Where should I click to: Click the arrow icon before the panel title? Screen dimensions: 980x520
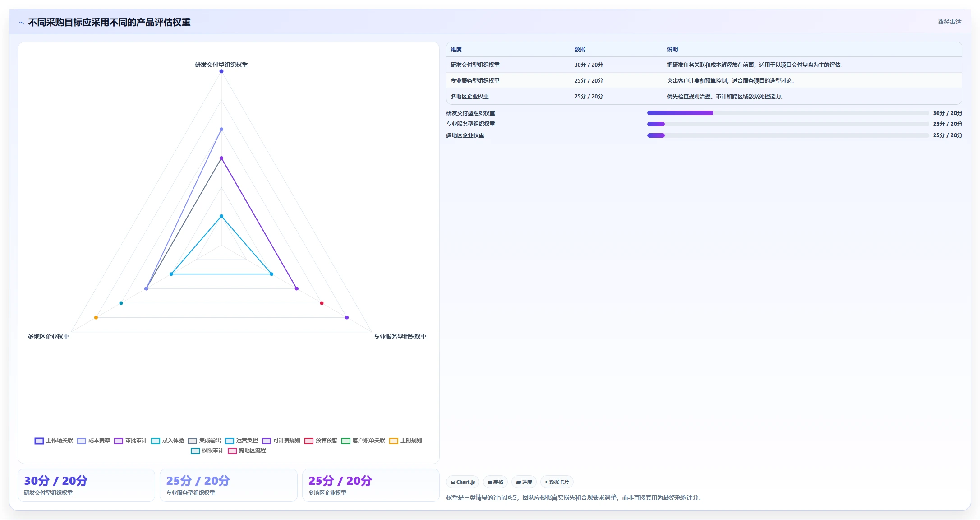coord(21,23)
